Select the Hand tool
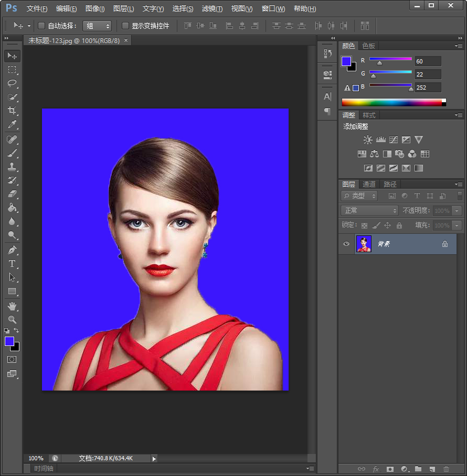 [x=12, y=306]
